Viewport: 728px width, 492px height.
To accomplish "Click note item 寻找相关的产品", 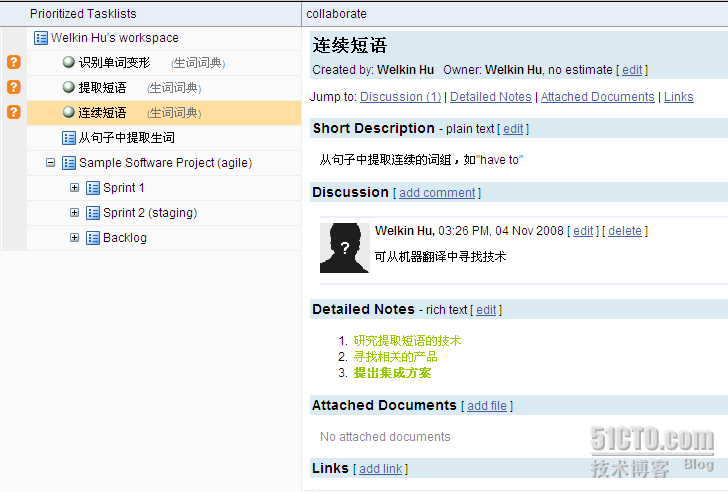I will tap(396, 357).
